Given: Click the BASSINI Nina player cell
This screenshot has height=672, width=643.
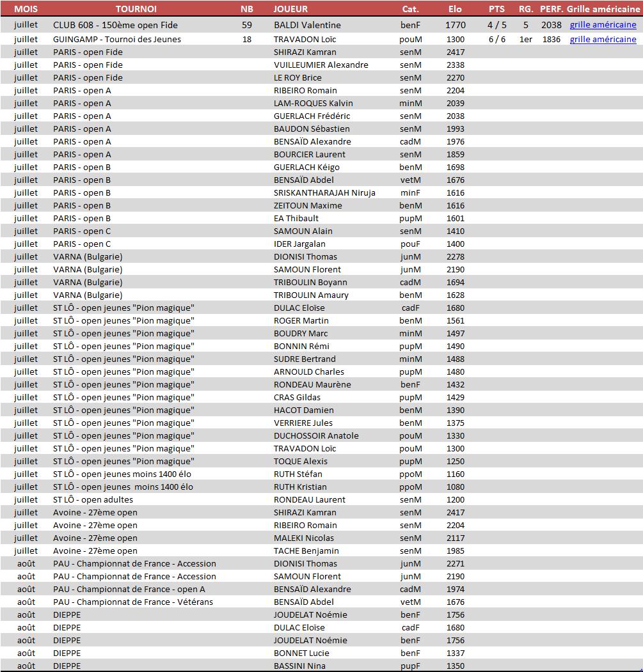Looking at the screenshot, I should 299,666.
